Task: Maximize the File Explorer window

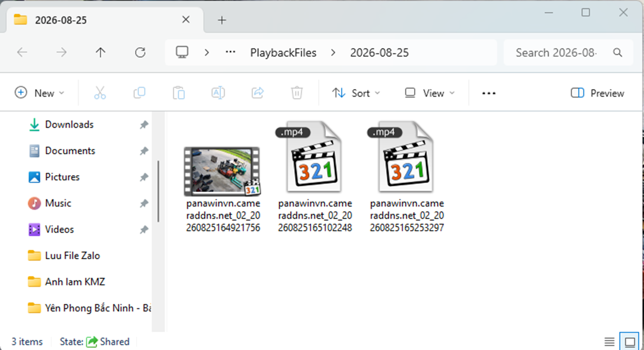Action: 586,12
